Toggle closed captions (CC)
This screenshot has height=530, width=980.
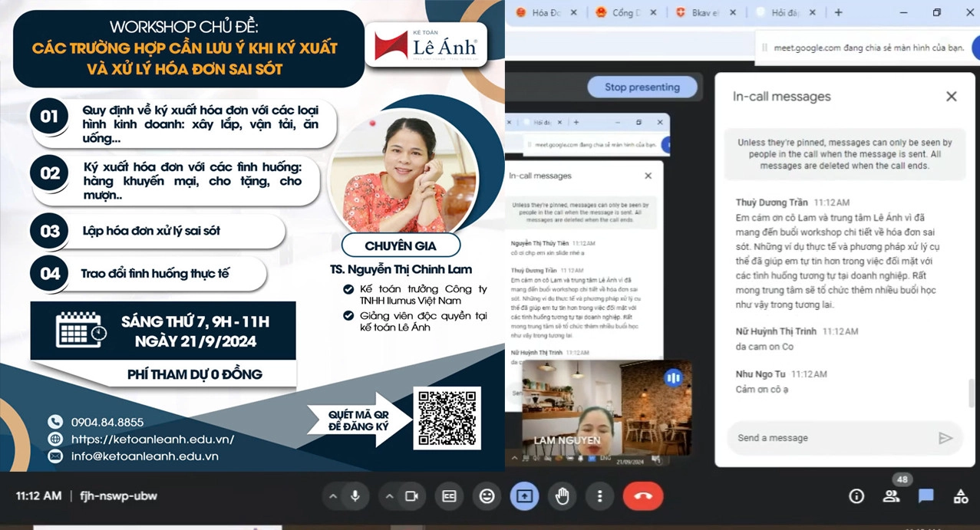click(449, 496)
